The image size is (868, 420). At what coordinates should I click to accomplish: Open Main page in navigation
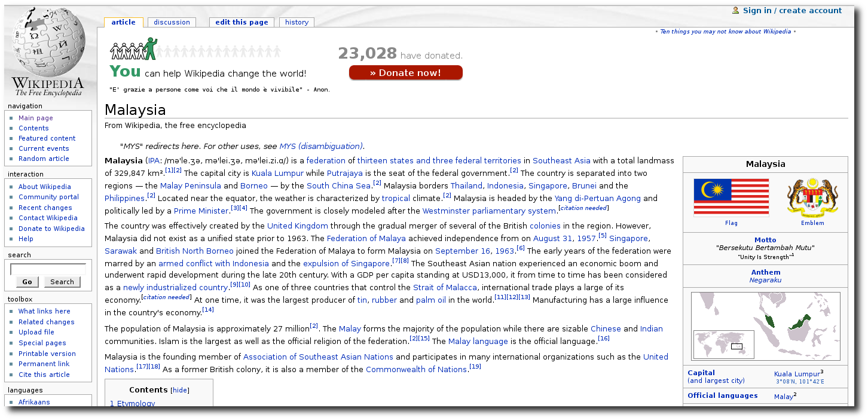pos(36,118)
